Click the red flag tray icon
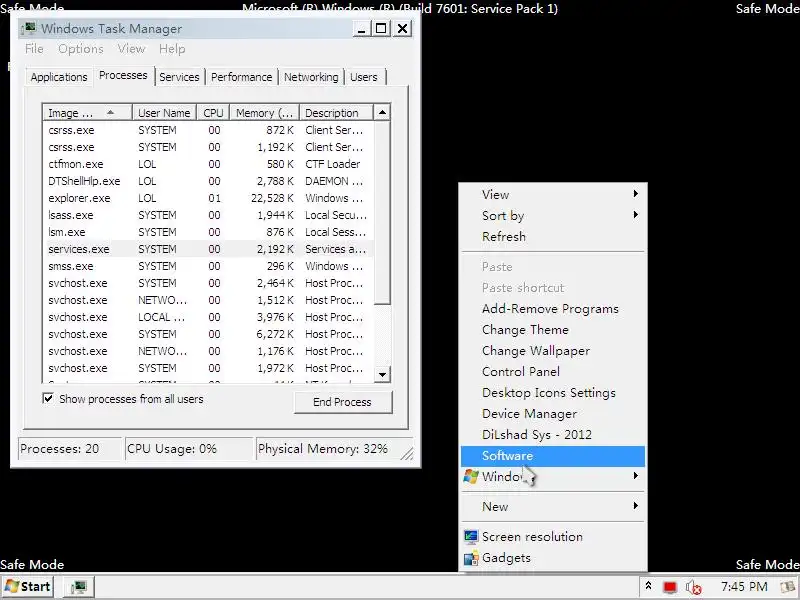Screen dimensions: 800x600 670,587
